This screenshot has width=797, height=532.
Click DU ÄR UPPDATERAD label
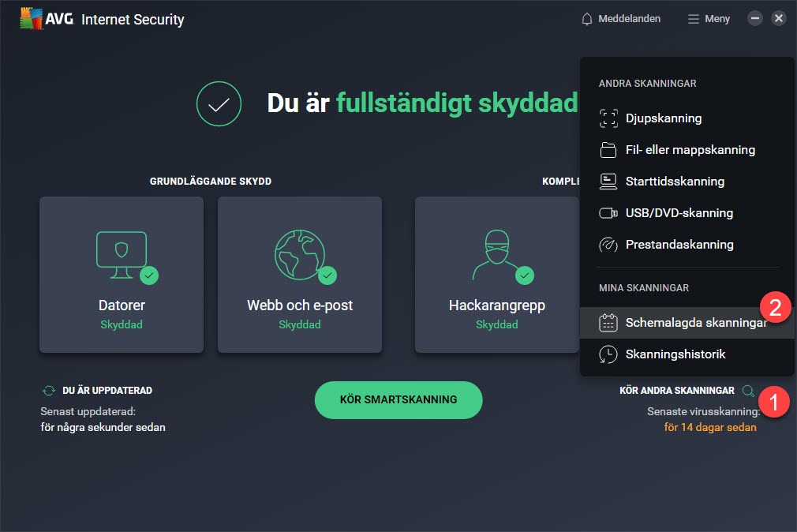tap(107, 391)
